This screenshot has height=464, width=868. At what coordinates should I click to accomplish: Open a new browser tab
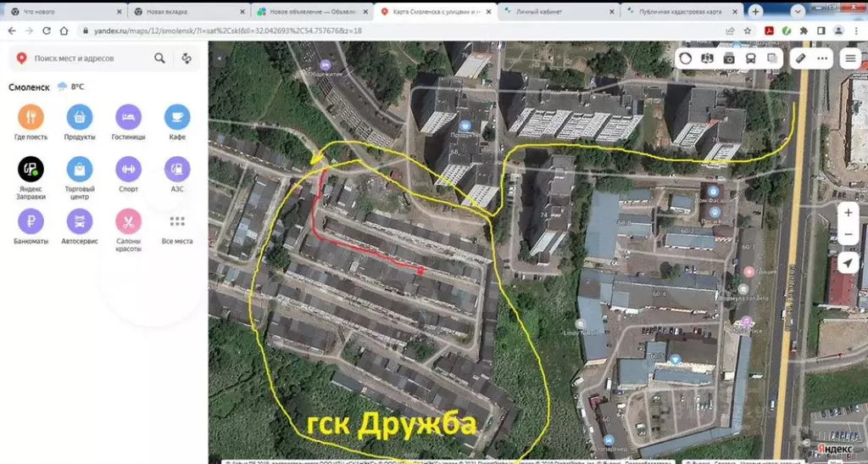pos(755,11)
